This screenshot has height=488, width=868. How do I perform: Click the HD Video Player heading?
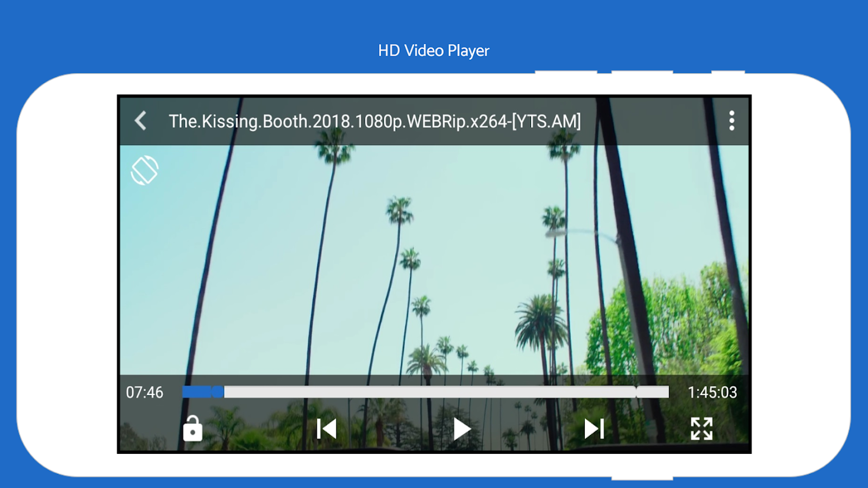point(434,51)
